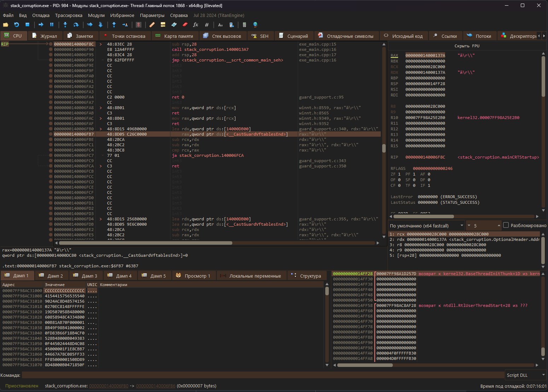Click the Open file folder icon
Image resolution: width=548 pixels, height=392 pixels.
(x=6, y=25)
